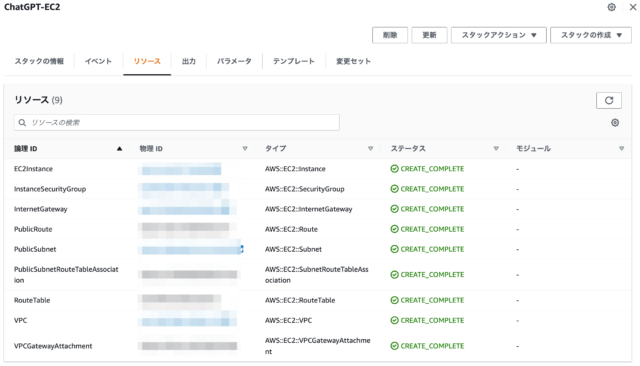
Task: Click the AWS::EC2::VPCGatewayAttachment type cell
Action: 318,346
